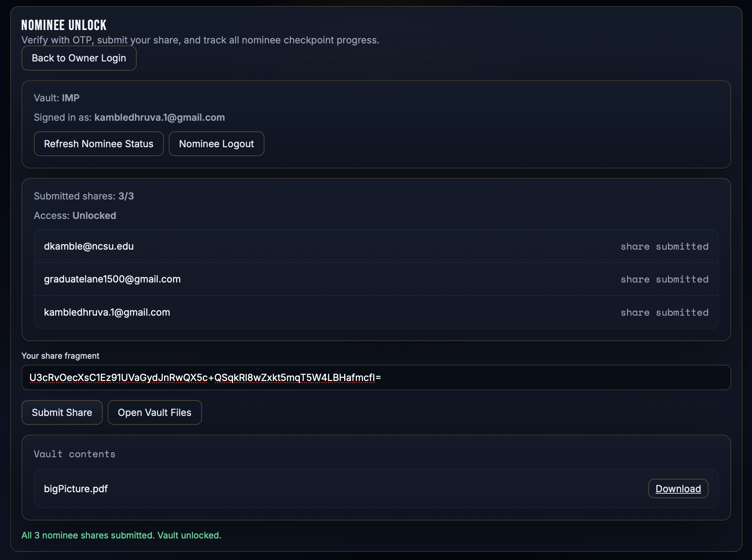
Task: Click Back to Owner Login button
Action: 79,58
